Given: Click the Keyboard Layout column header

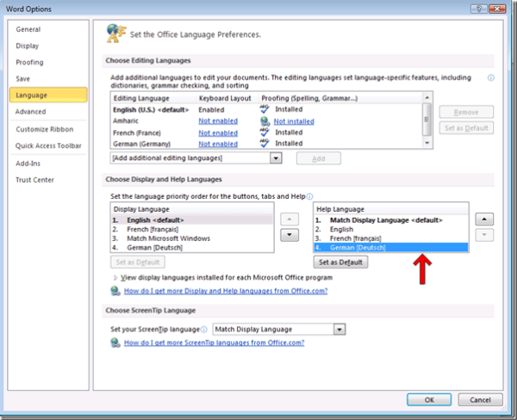Looking at the screenshot, I should (227, 98).
